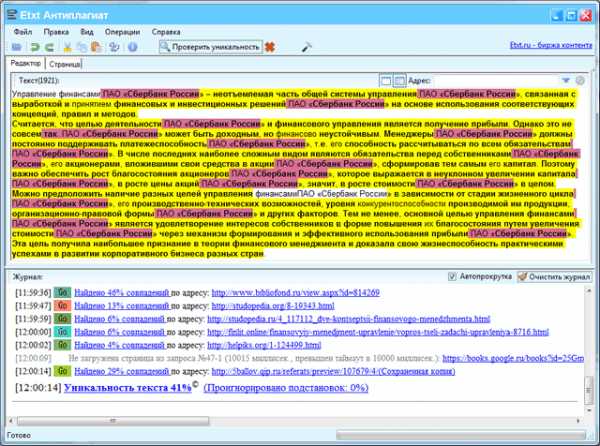This screenshot has height=446, width=600.
Task: Click Go badge for finlit.online row
Action: (x=62, y=332)
